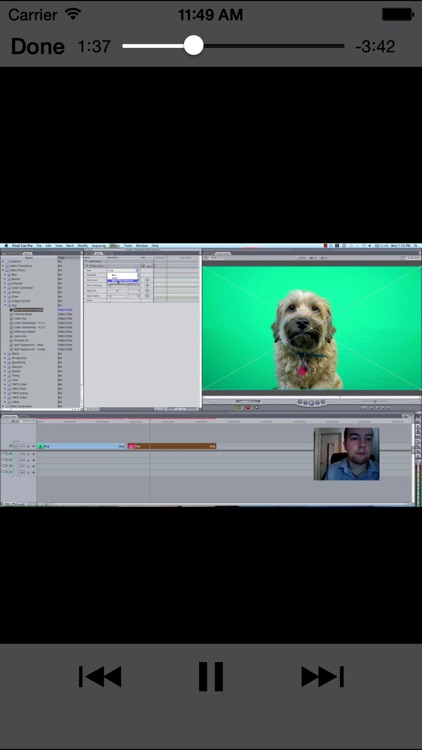Skip to next track button

point(322,676)
